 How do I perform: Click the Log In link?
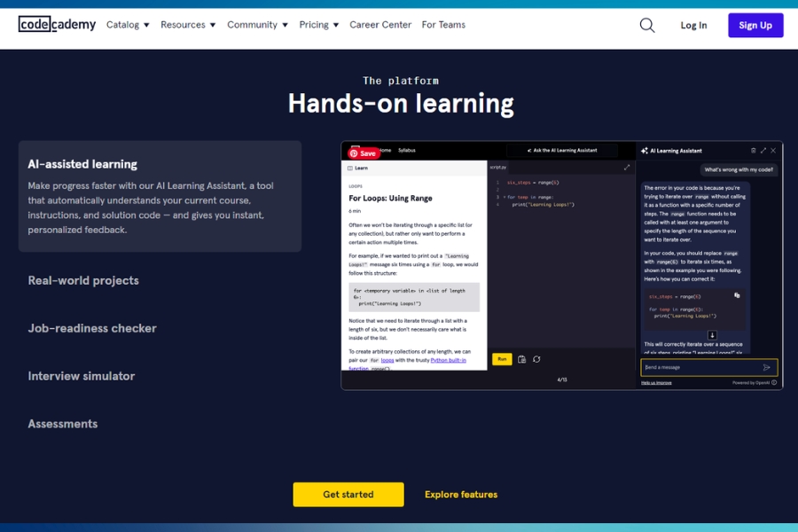[693, 25]
